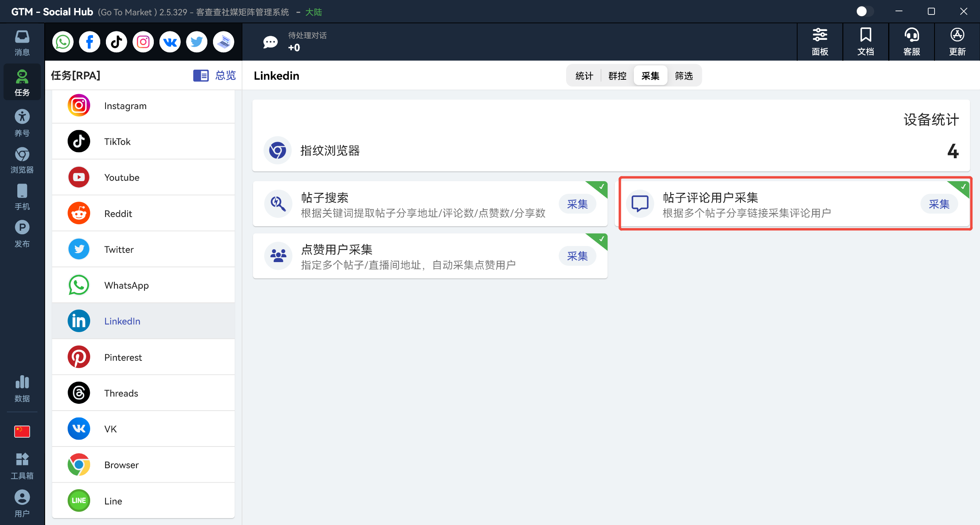Image resolution: width=980 pixels, height=525 pixels.
Task: Open the 文档 documentation
Action: [x=866, y=42]
